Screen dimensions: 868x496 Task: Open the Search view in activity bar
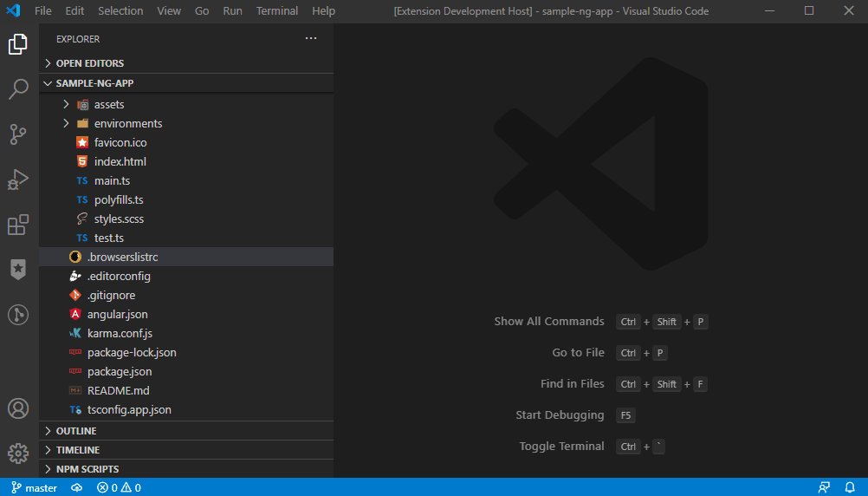pyautogui.click(x=17, y=88)
